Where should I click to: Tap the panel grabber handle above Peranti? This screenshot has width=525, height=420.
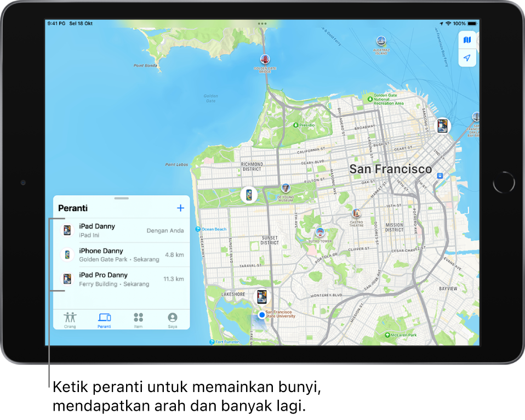pos(122,198)
